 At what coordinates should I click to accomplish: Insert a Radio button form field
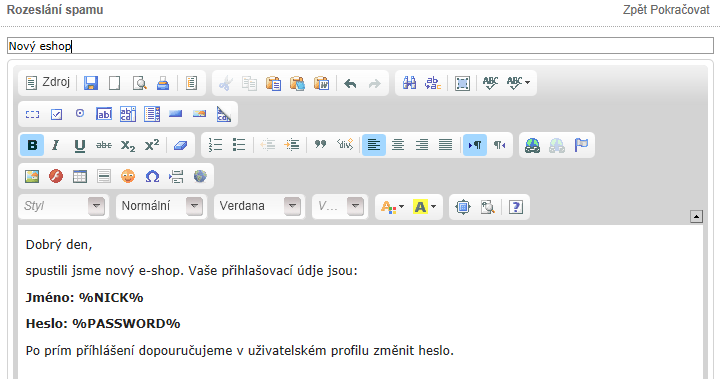[x=80, y=114]
